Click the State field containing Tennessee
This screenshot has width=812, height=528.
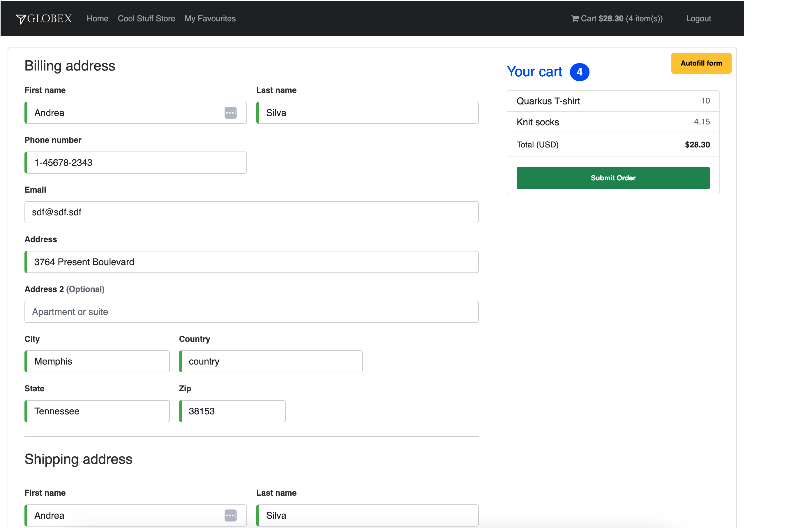[x=97, y=411]
